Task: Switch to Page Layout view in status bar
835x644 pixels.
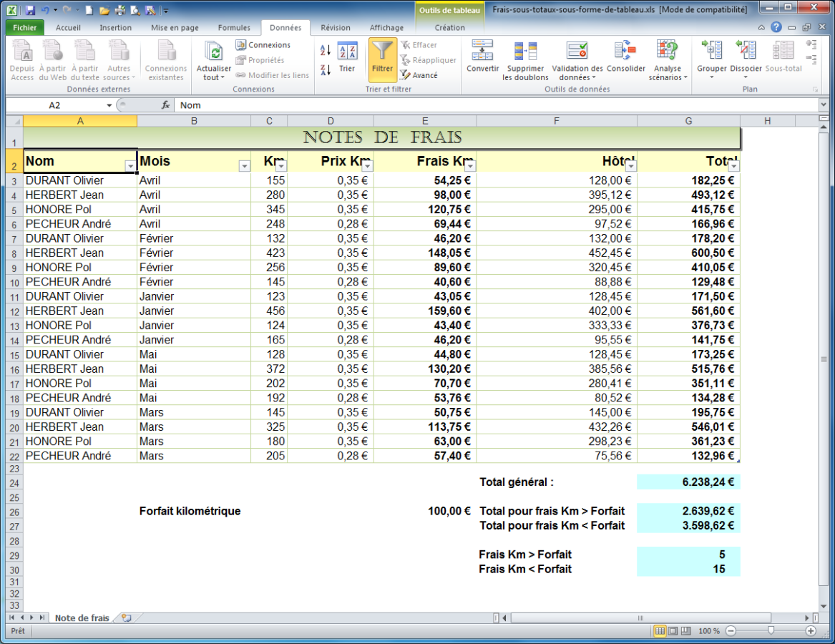Action: point(673,630)
